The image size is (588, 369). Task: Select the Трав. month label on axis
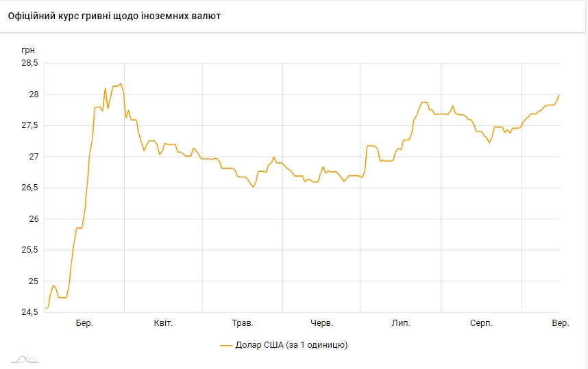[x=243, y=323]
